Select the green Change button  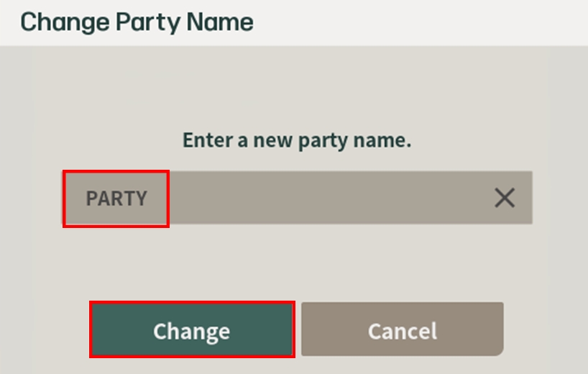(191, 330)
